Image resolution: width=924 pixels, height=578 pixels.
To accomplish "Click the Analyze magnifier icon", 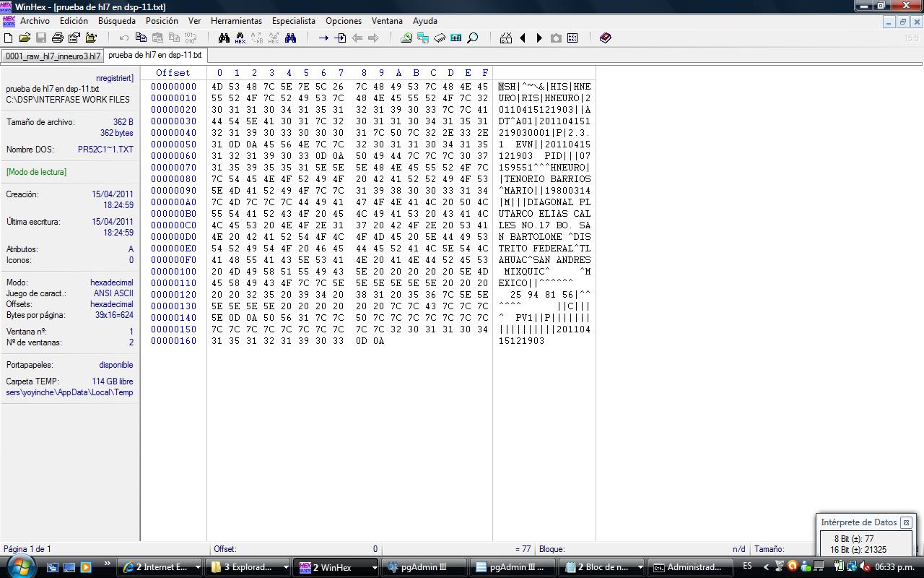I will [473, 38].
